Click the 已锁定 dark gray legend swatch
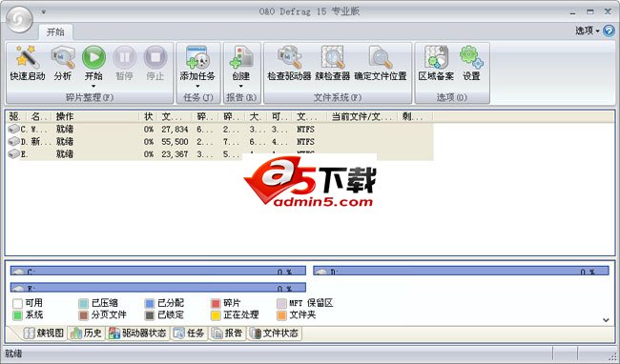 (x=150, y=315)
